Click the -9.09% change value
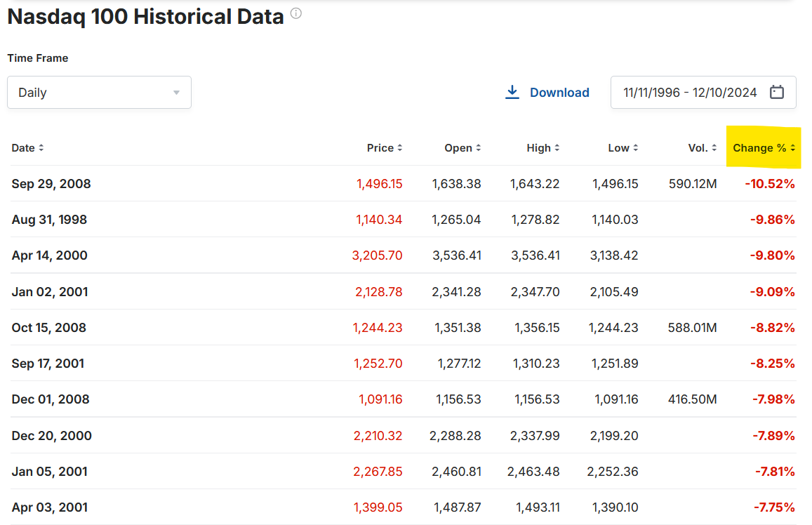This screenshot has height=525, width=812. (x=772, y=291)
